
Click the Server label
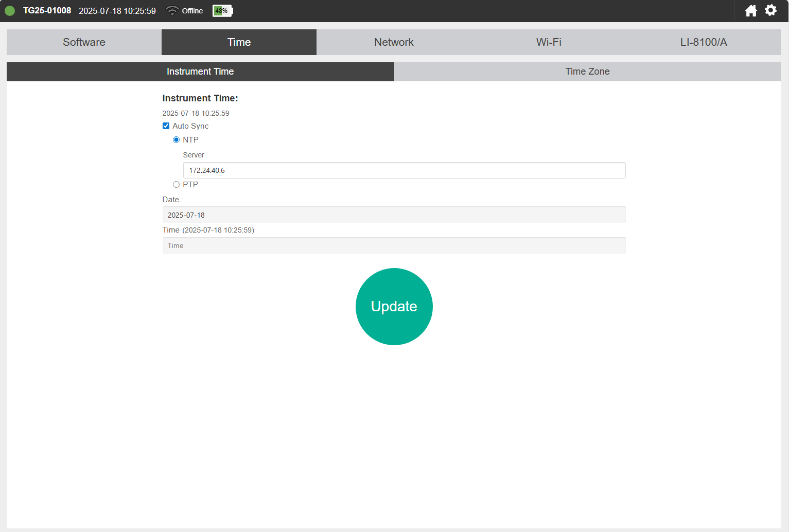[194, 155]
